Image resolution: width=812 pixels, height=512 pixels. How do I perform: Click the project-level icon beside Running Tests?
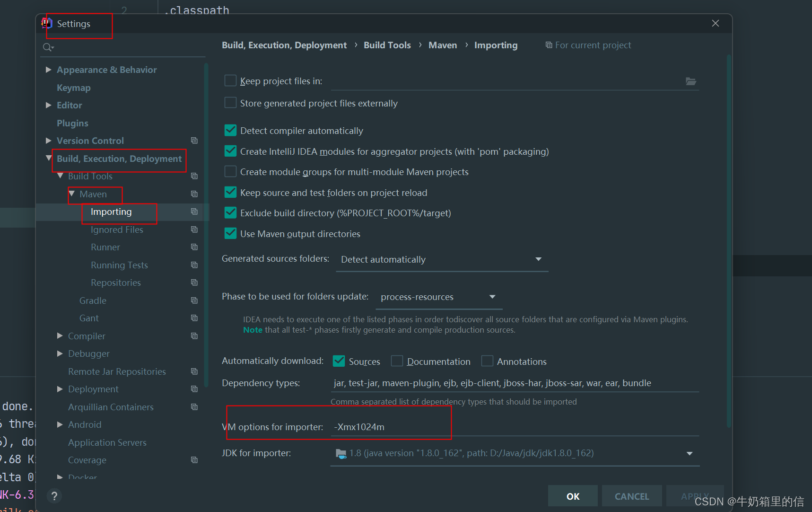[x=194, y=265]
